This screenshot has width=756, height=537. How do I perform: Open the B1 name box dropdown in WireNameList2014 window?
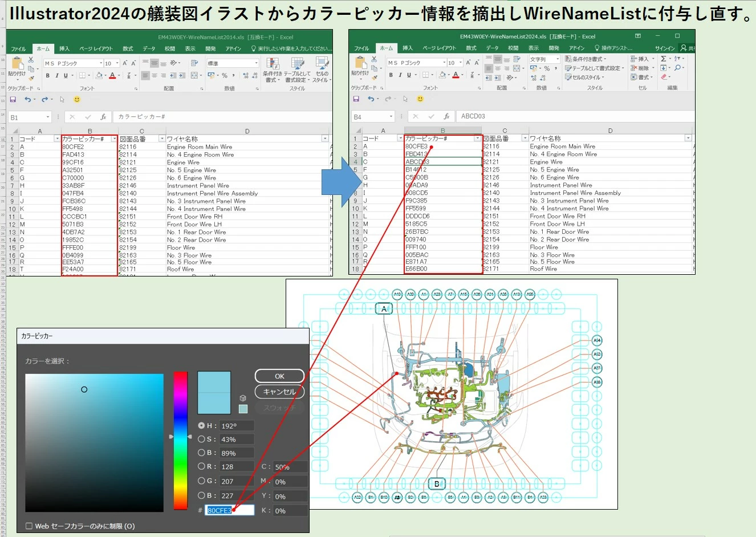tap(48, 117)
